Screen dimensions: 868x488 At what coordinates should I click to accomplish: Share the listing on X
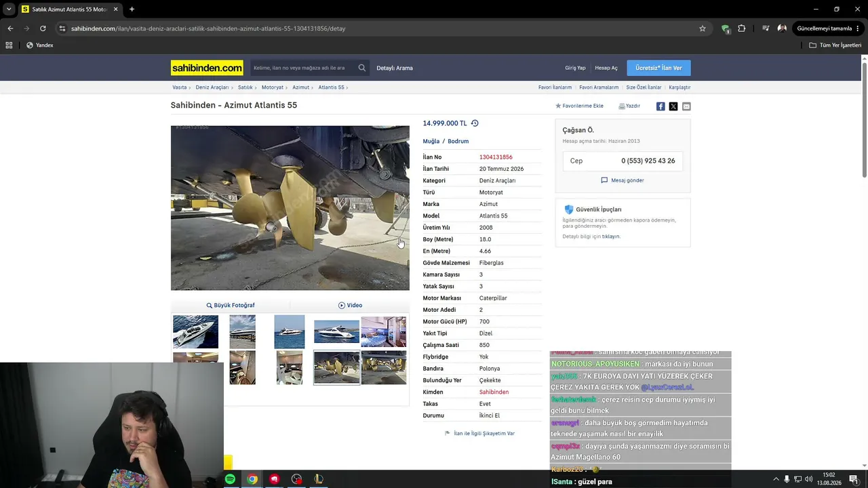click(673, 106)
